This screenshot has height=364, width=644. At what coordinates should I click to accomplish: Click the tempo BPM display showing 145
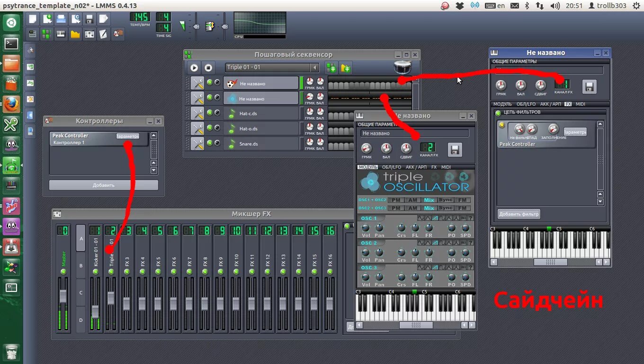point(140,17)
